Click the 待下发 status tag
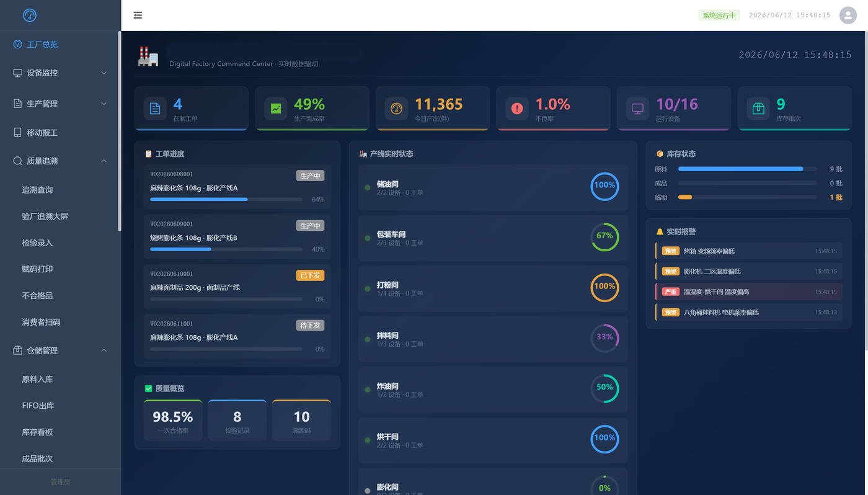Viewport: 868px width, 495px height. tap(310, 325)
